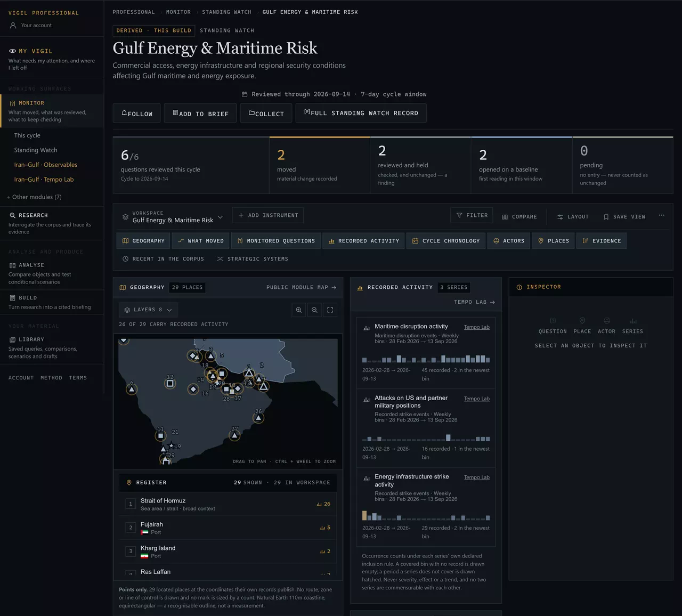Image resolution: width=682 pixels, height=616 pixels.
Task: Click the Add Instrument button
Action: 268,215
